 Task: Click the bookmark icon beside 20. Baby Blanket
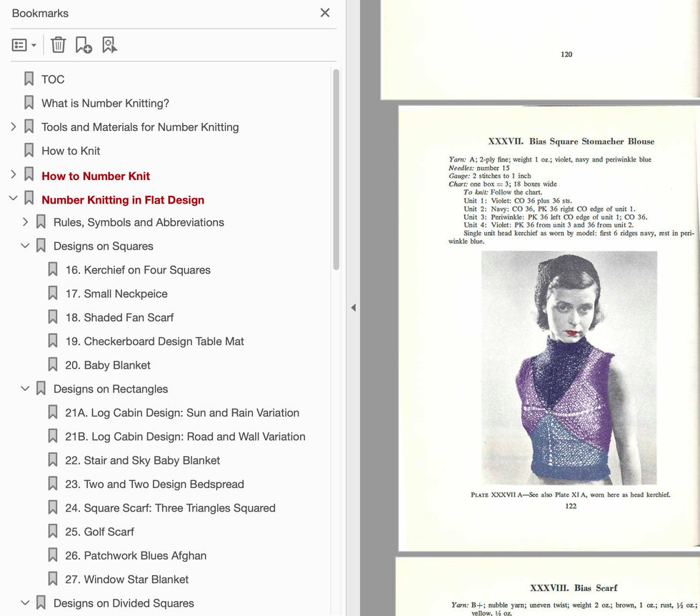coord(53,364)
